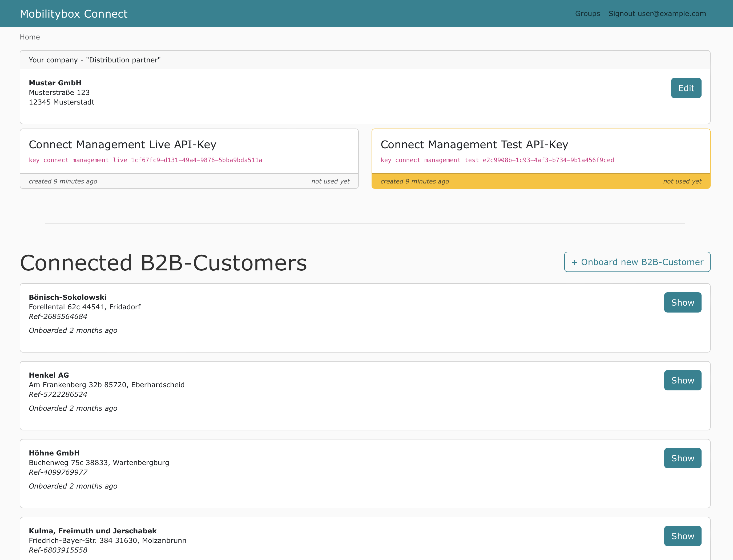733x560 pixels.
Task: Click address Buchenweg 75c 38833, Wartenbergburg
Action: [x=99, y=463]
